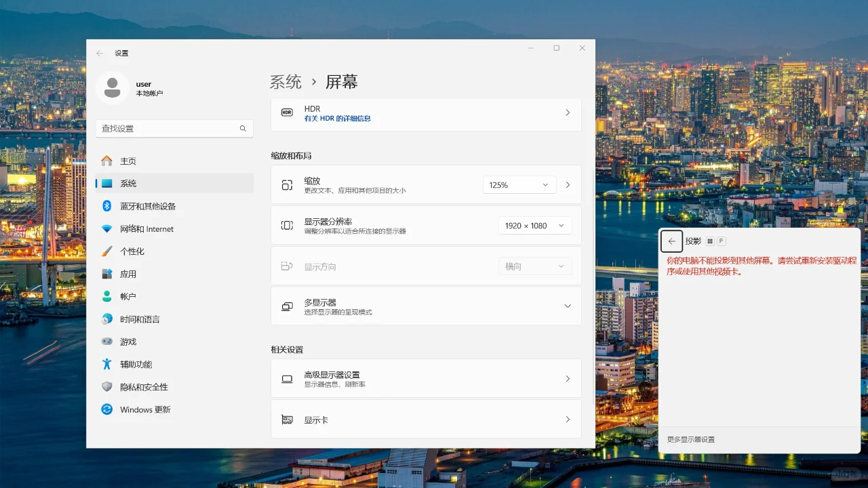Click the HDR icon in the display settings

pyautogui.click(x=285, y=113)
